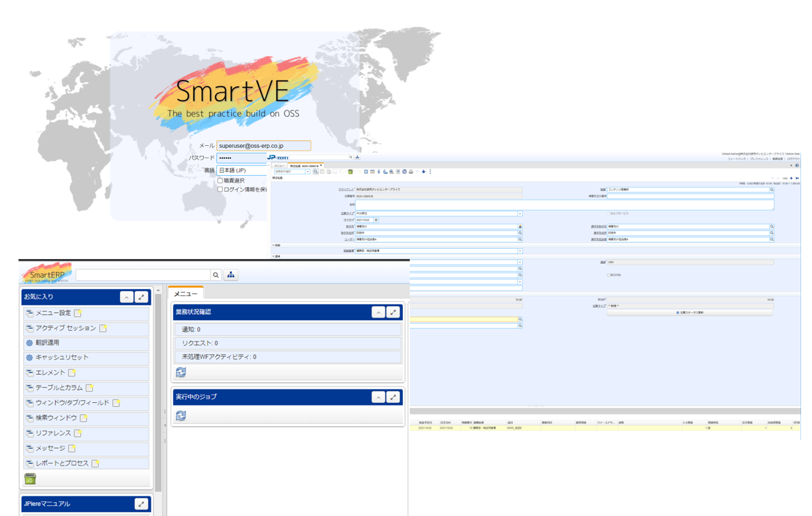Maximize the お気に入り panel
Image resolution: width=812 pixels, height=516 pixels.
point(141,297)
